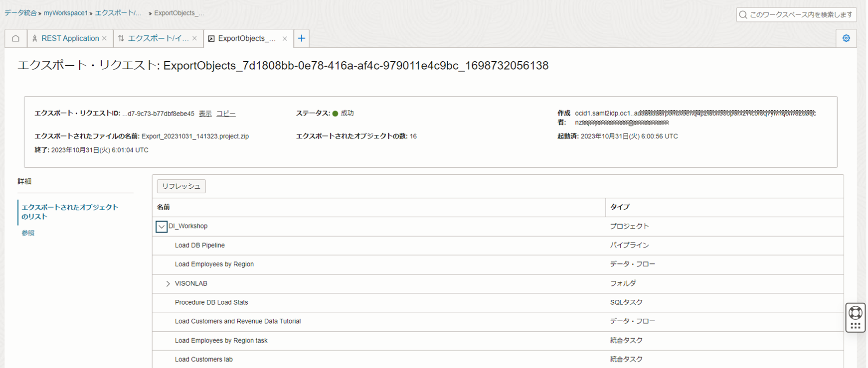Open the home tab icon
Viewport: 868px width, 368px height.
click(x=16, y=38)
